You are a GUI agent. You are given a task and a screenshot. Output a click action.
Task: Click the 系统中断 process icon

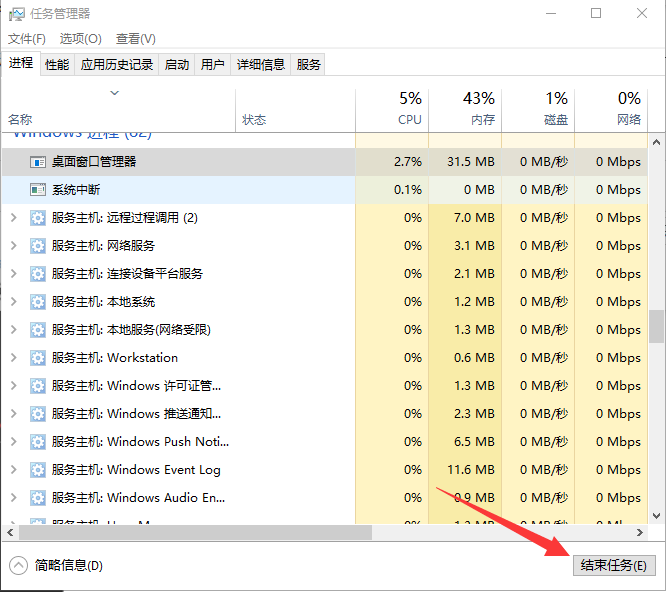38,190
